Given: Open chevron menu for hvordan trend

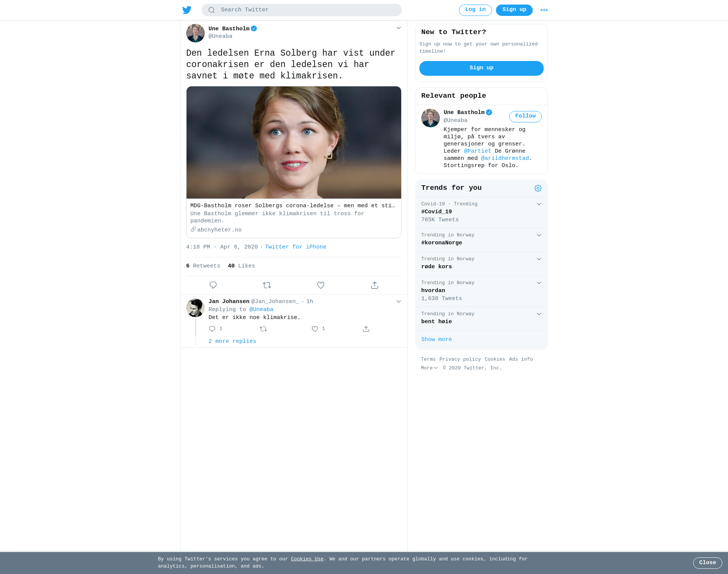Looking at the screenshot, I should point(539,283).
